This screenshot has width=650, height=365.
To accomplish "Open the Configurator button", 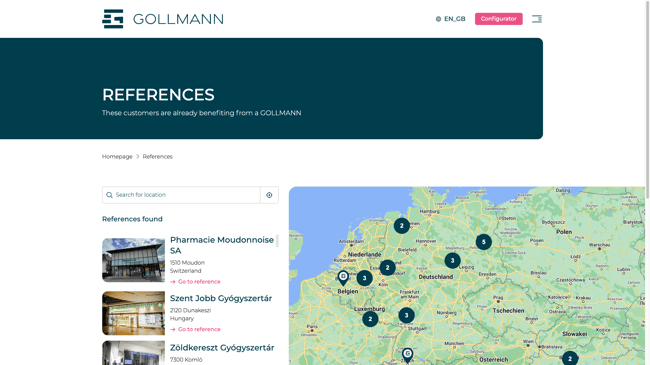I will (499, 19).
